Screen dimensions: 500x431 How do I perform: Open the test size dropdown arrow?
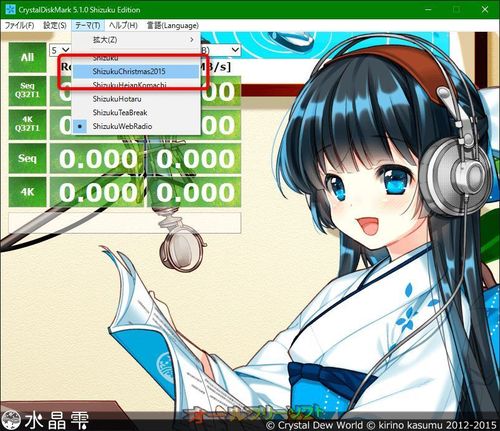click(x=235, y=50)
